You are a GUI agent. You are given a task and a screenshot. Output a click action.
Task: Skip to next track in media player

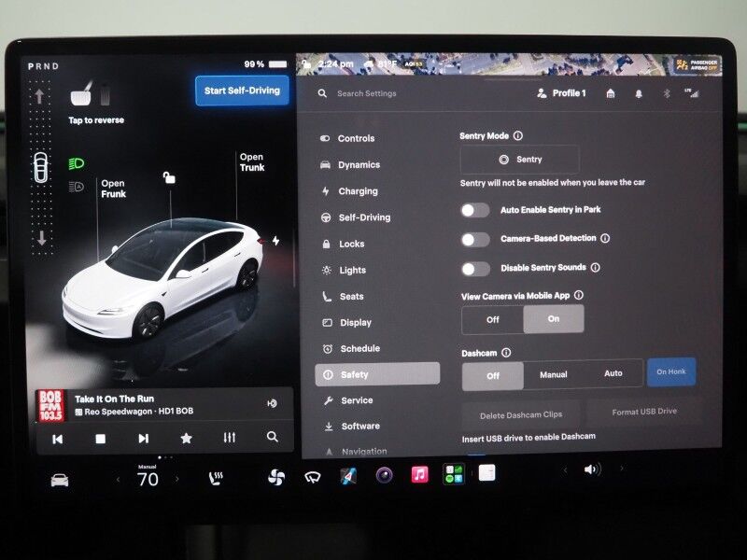point(144,438)
